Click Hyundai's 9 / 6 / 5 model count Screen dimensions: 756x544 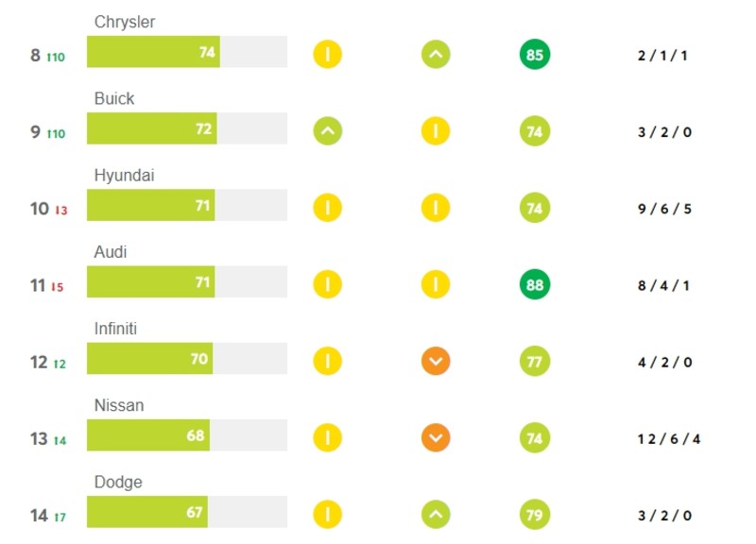[x=664, y=209]
